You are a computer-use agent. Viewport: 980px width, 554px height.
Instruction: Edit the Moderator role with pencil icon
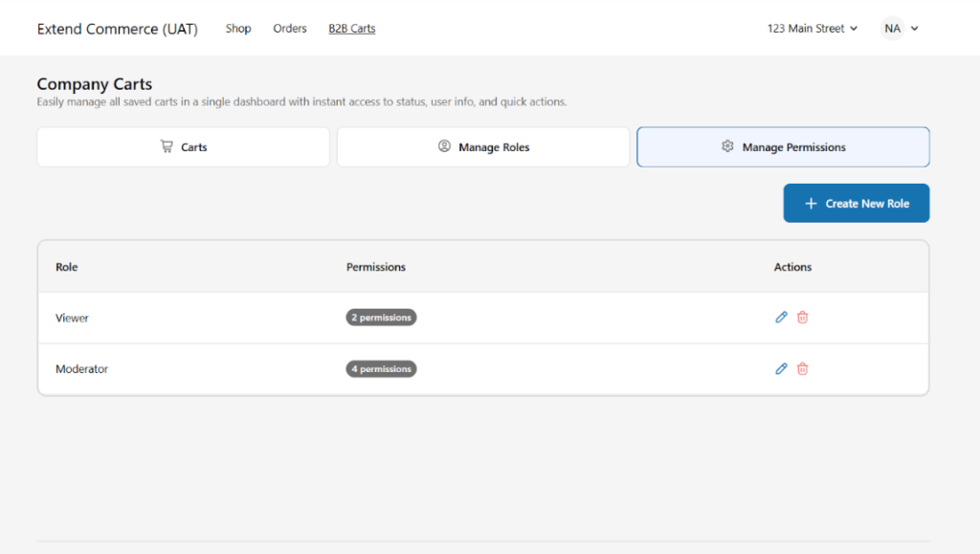(x=781, y=368)
